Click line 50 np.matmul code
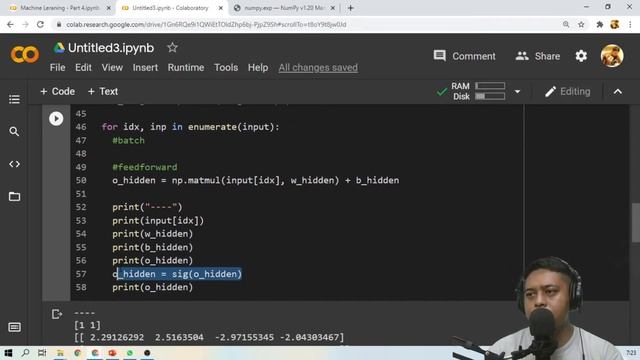This screenshot has height=360, width=640. click(x=256, y=180)
